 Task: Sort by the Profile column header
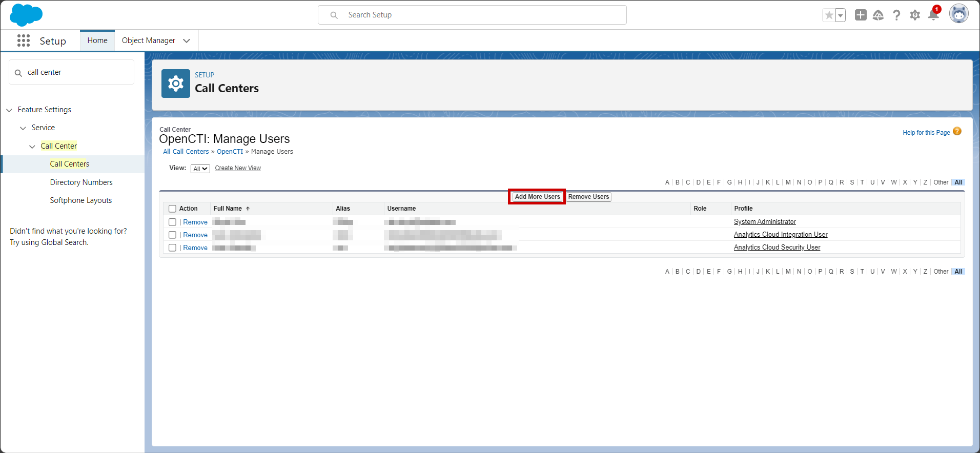(x=743, y=209)
